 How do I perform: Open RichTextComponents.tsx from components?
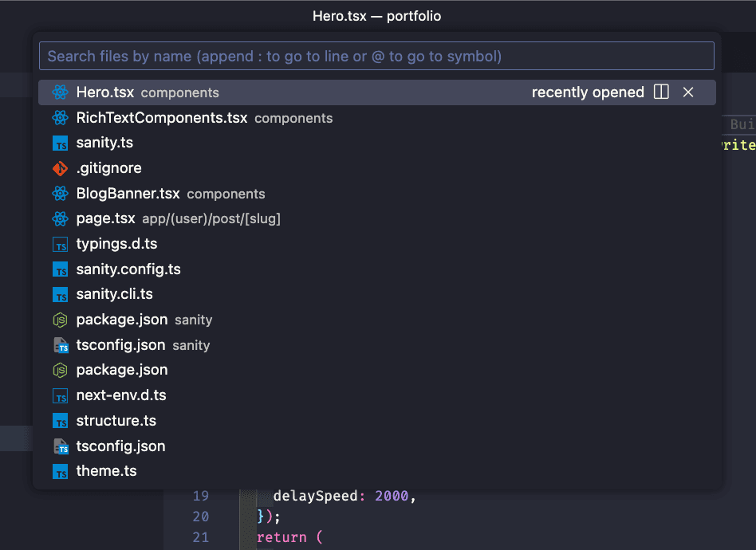coord(159,117)
